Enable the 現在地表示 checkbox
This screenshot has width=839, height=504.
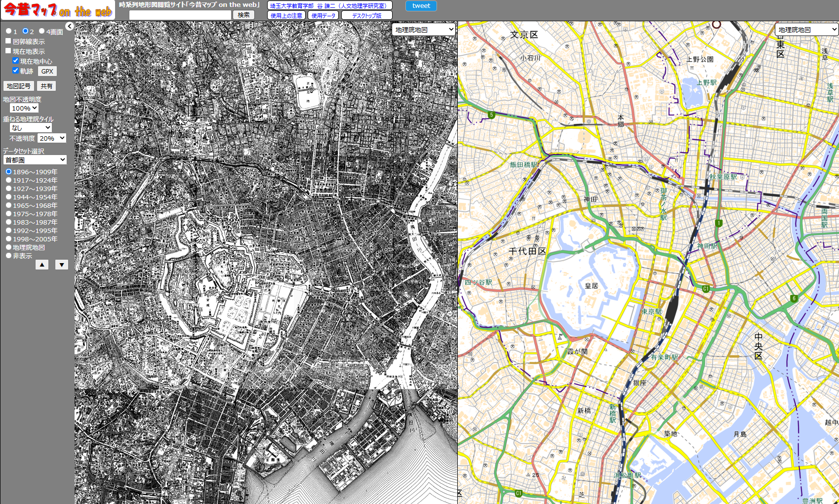8,50
